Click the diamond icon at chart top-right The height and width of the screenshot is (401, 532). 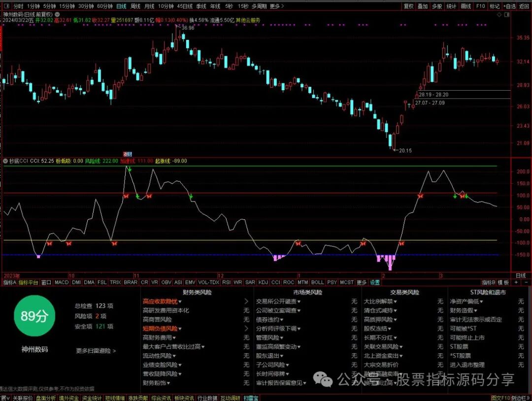point(499,15)
